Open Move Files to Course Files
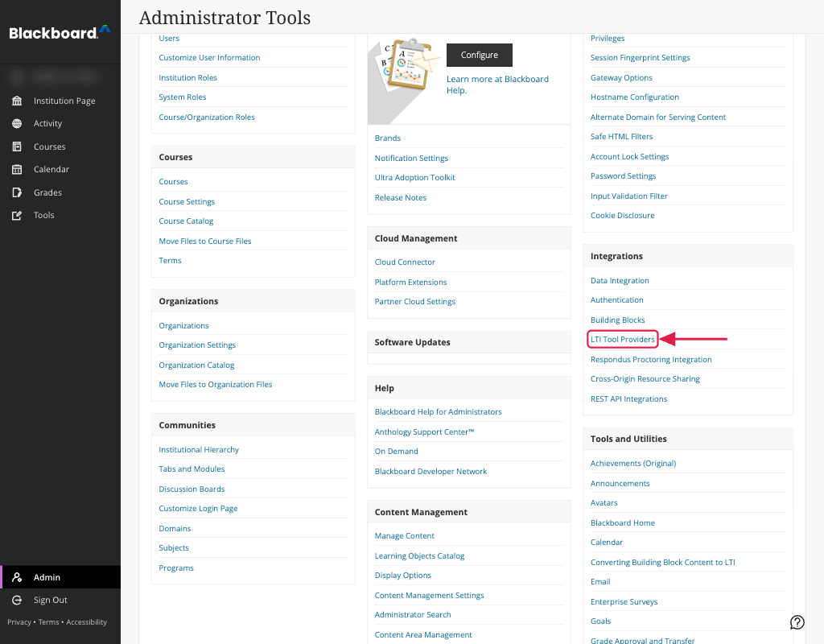824x644 pixels. click(x=205, y=242)
